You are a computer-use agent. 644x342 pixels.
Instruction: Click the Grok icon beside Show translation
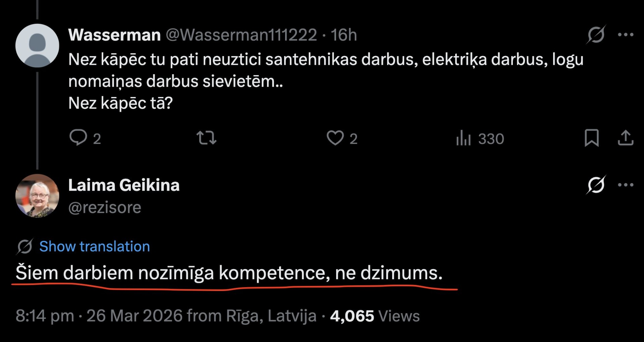(x=24, y=247)
